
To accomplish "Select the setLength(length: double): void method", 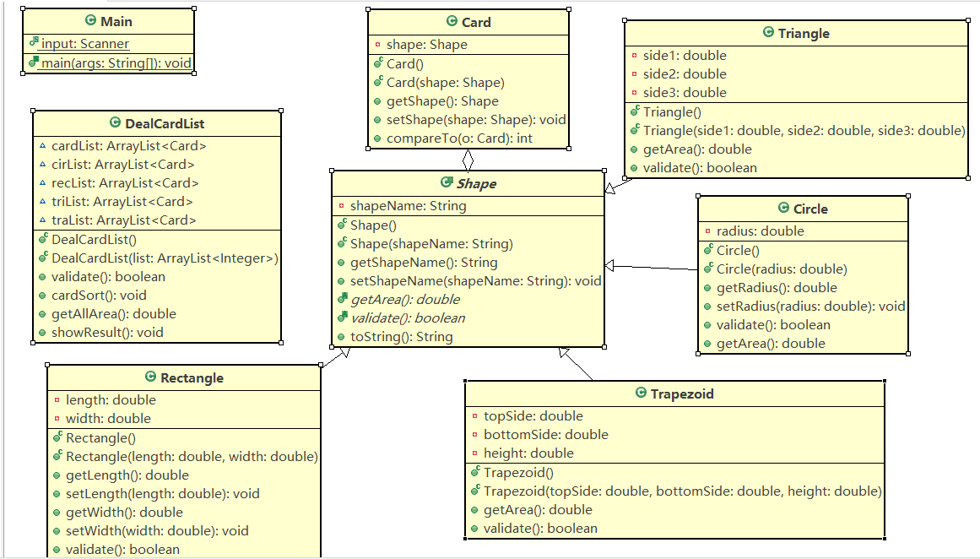I will point(163,494).
